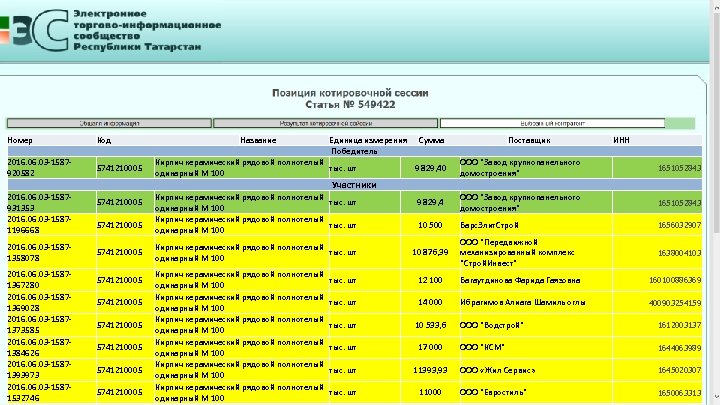This screenshot has width=720, height=405.
Task: Click the INN 1638004103
Action: tap(680, 253)
